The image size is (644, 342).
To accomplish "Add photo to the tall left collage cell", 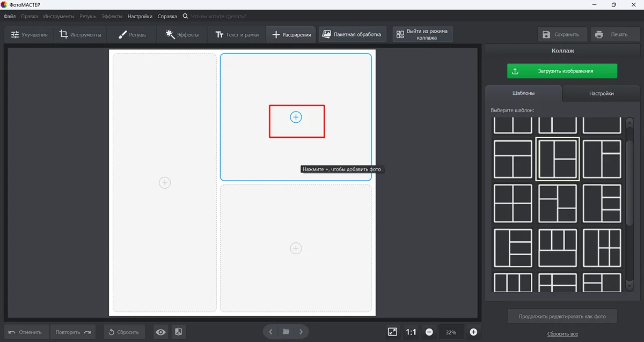I will [x=165, y=183].
